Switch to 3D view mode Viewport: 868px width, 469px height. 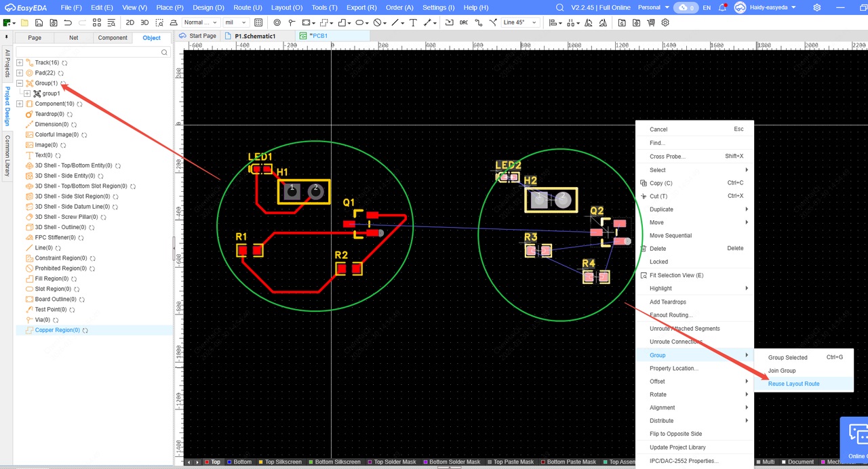144,22
